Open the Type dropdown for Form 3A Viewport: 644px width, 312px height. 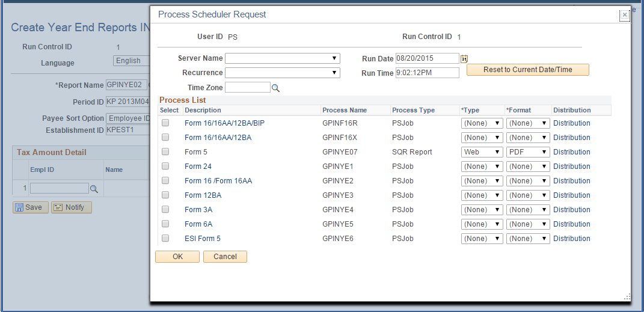(x=482, y=209)
